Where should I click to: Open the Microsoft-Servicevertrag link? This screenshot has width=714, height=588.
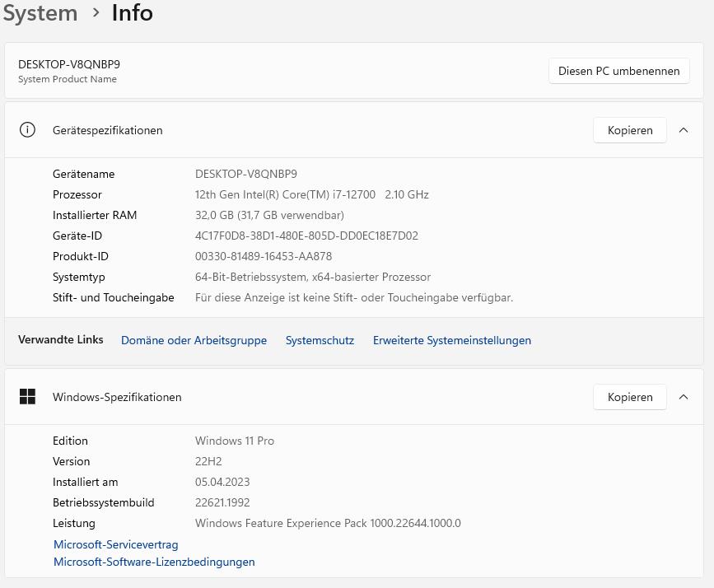[115, 544]
